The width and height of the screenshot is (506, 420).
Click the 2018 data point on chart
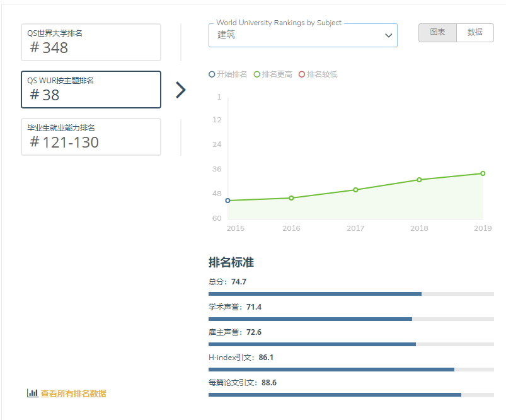(x=419, y=180)
